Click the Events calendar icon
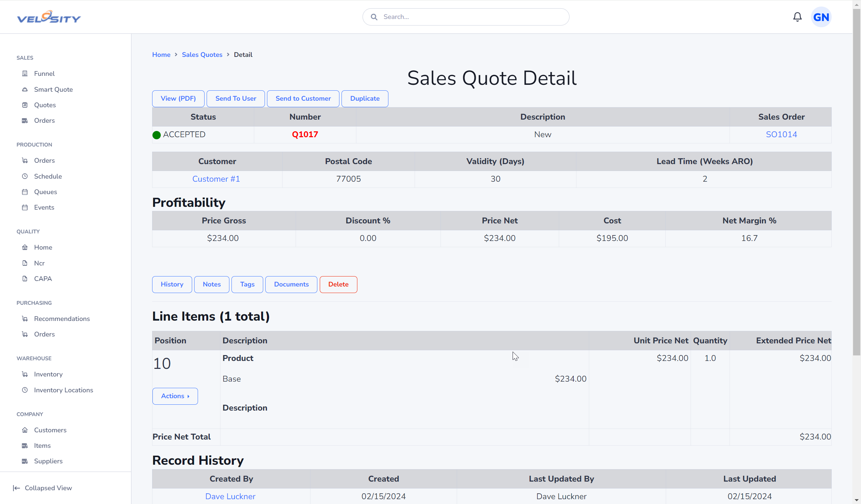 tap(25, 207)
